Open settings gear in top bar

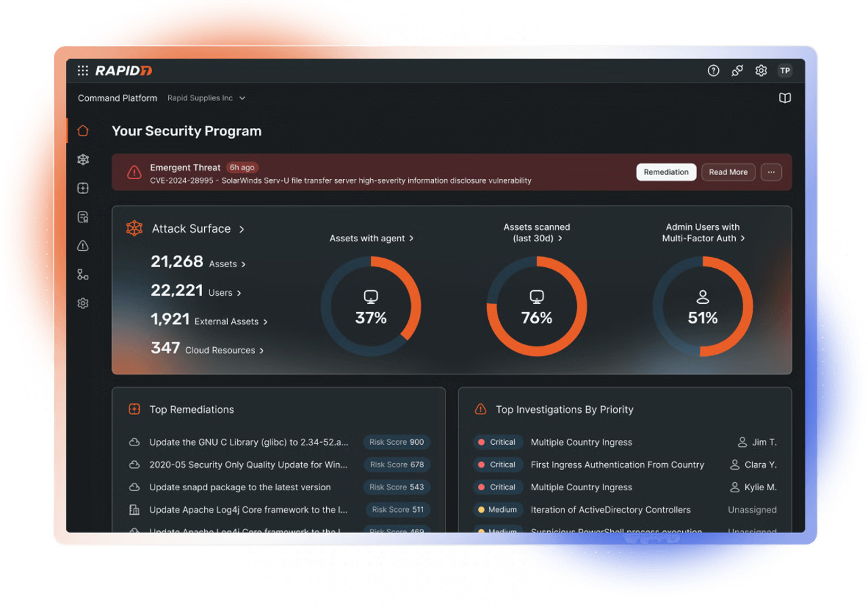click(x=761, y=71)
